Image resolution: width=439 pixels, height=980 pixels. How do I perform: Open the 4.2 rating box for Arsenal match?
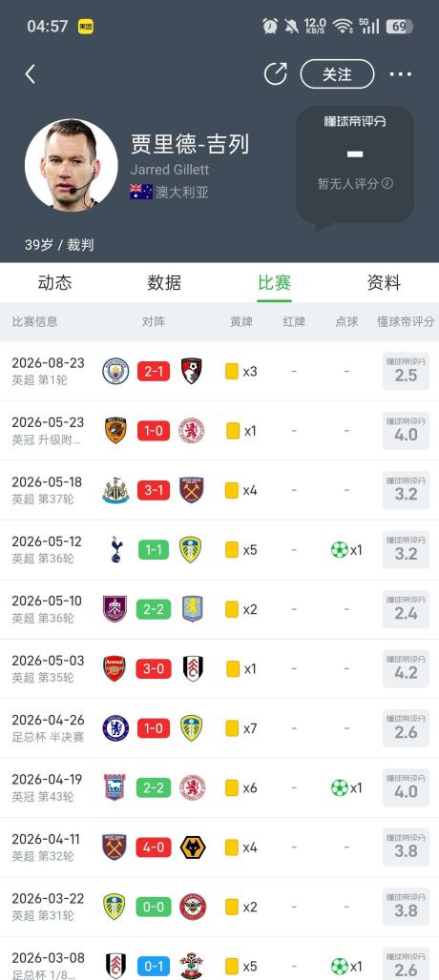pyautogui.click(x=406, y=668)
